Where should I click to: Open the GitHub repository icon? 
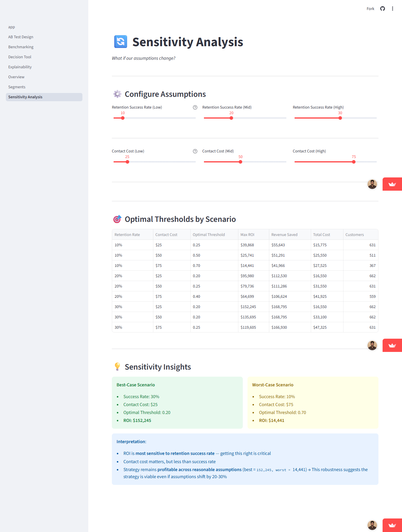(383, 9)
